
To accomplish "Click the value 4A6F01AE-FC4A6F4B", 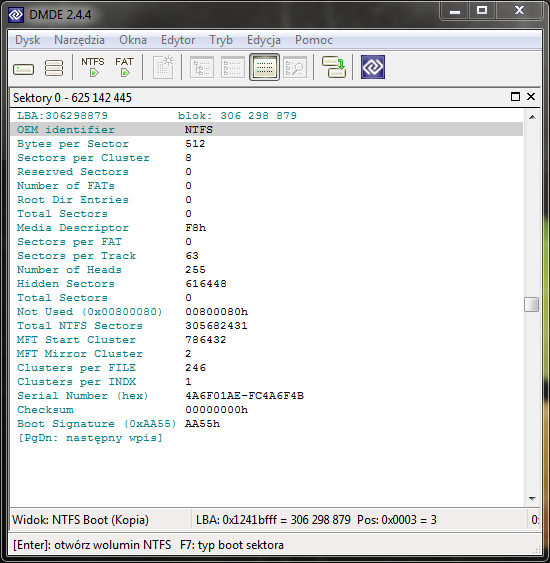I will pyautogui.click(x=244, y=396).
